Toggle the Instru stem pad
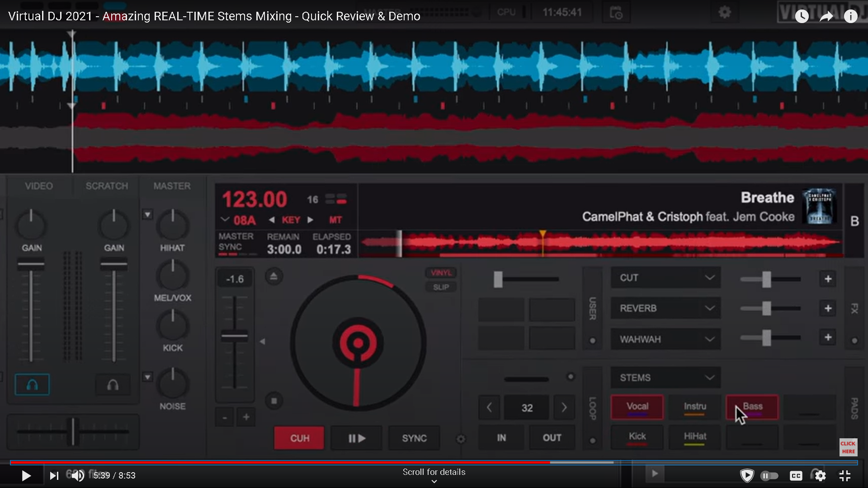 point(694,407)
